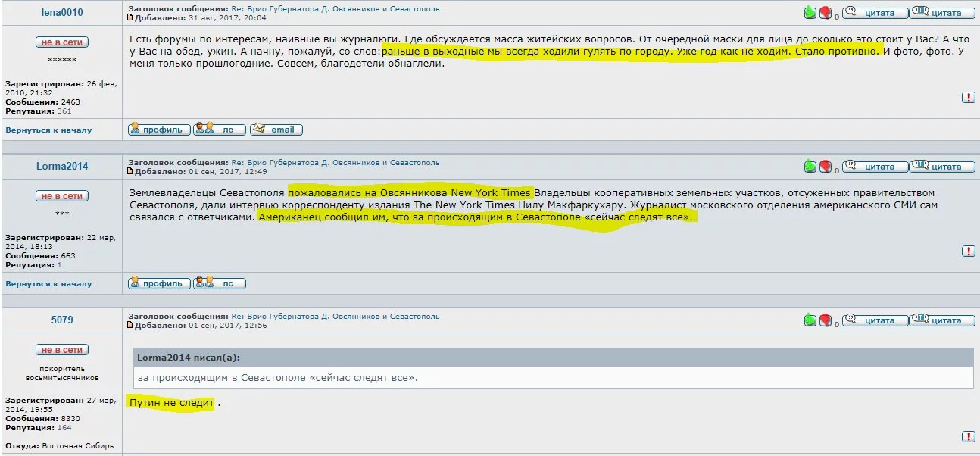
Task: Upvote lena0010's post with the green thumb
Action: 810,13
